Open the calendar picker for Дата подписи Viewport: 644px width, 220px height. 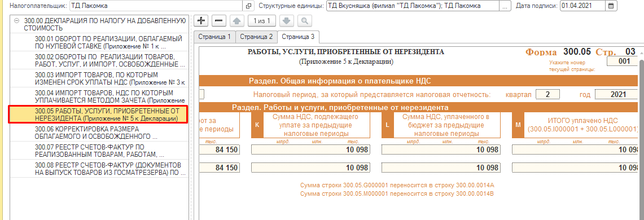[611, 6]
